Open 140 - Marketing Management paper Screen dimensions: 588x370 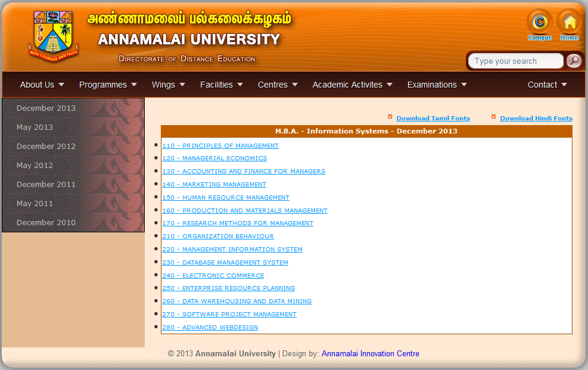pos(214,185)
